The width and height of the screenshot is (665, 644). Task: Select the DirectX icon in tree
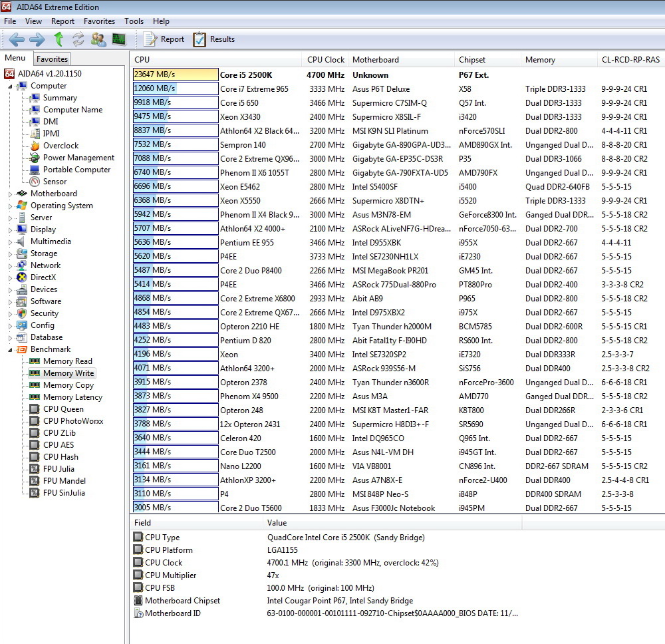pos(22,277)
